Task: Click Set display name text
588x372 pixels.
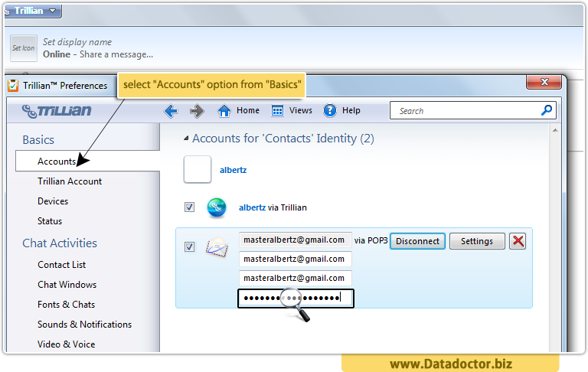Action: click(x=77, y=42)
